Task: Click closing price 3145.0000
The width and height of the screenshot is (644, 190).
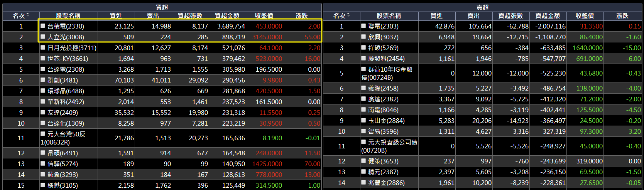Action: 267,37
